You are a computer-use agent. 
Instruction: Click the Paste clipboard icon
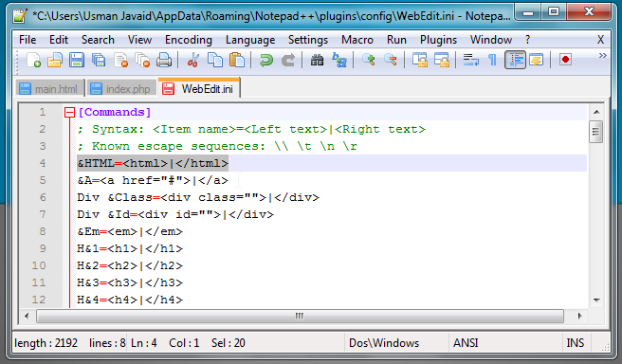(x=237, y=61)
